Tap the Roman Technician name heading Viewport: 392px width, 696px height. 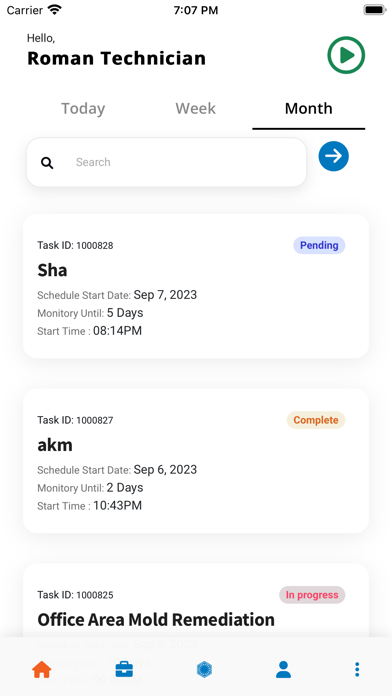(x=116, y=59)
